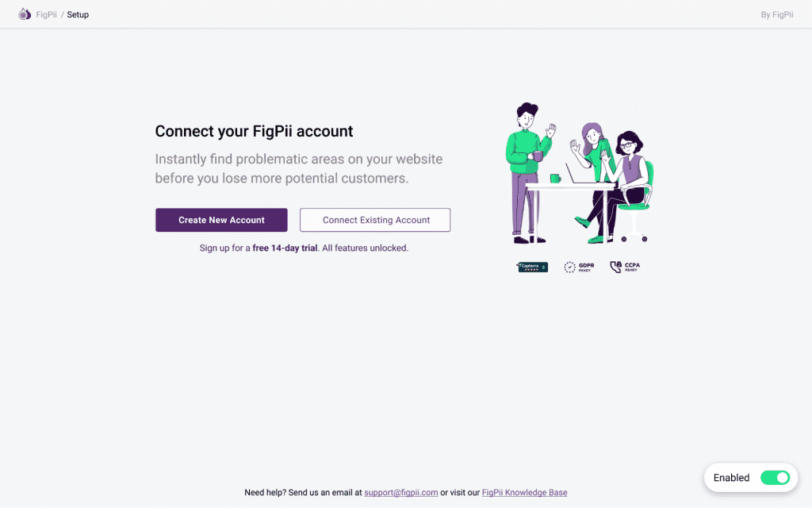This screenshot has height=508, width=812.
Task: Click the Create New Account button
Action: click(221, 220)
